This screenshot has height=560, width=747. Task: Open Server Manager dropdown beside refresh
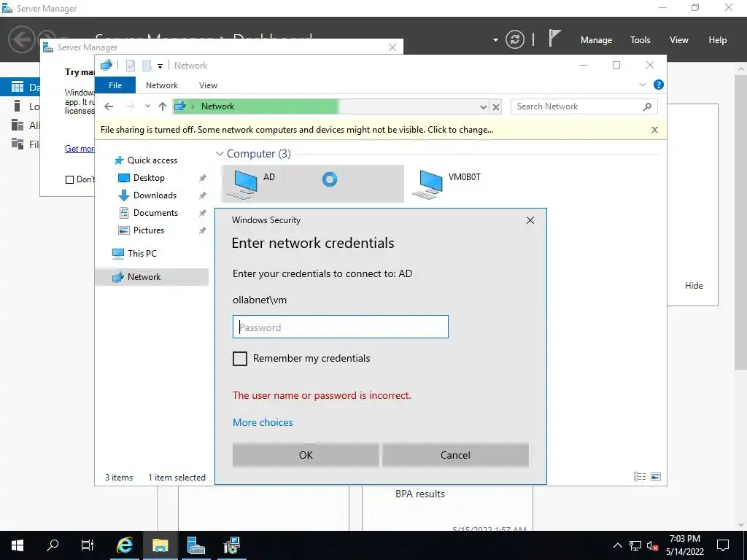click(495, 40)
